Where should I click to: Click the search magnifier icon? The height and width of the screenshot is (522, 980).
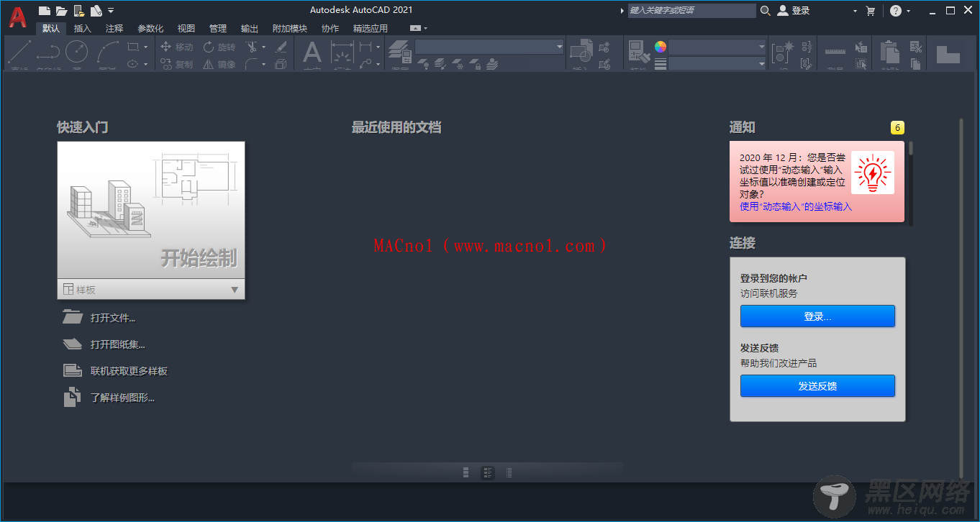[x=765, y=10]
